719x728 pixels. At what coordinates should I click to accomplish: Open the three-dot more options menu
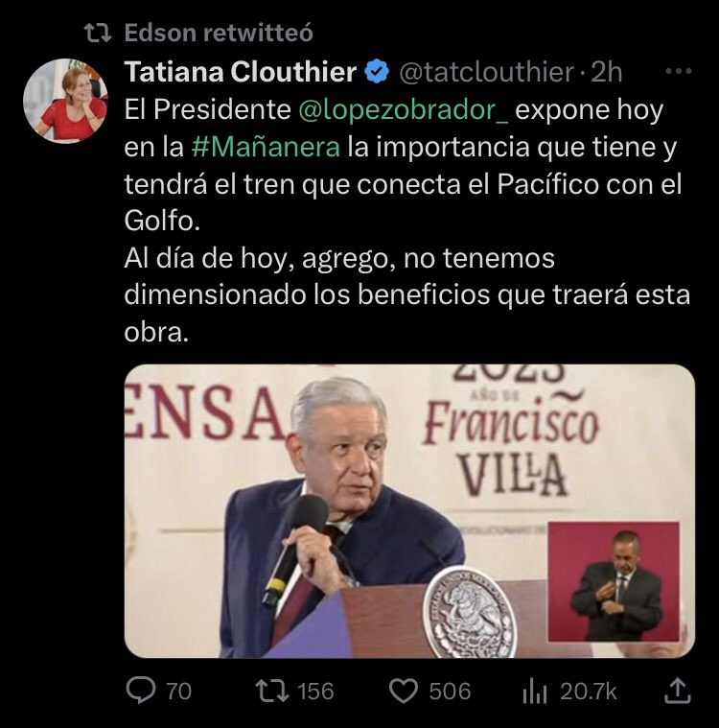coord(678,72)
